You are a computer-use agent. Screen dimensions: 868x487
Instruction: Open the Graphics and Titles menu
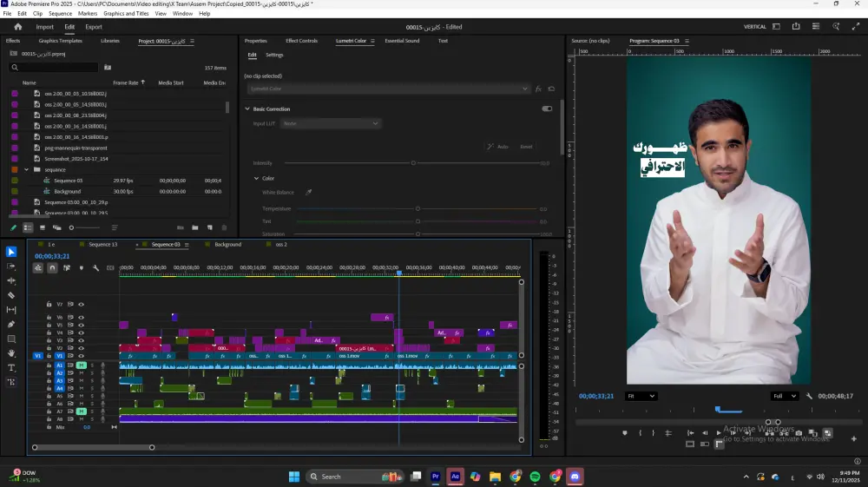point(126,13)
